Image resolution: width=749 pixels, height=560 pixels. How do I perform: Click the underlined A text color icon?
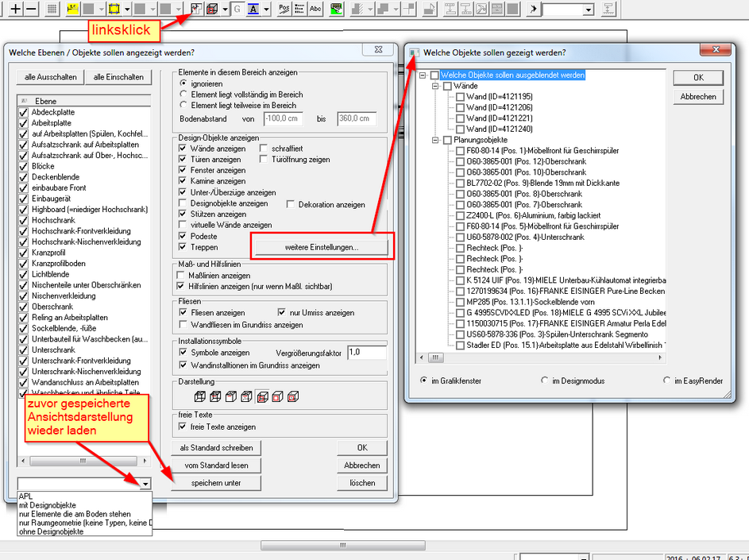(253, 9)
